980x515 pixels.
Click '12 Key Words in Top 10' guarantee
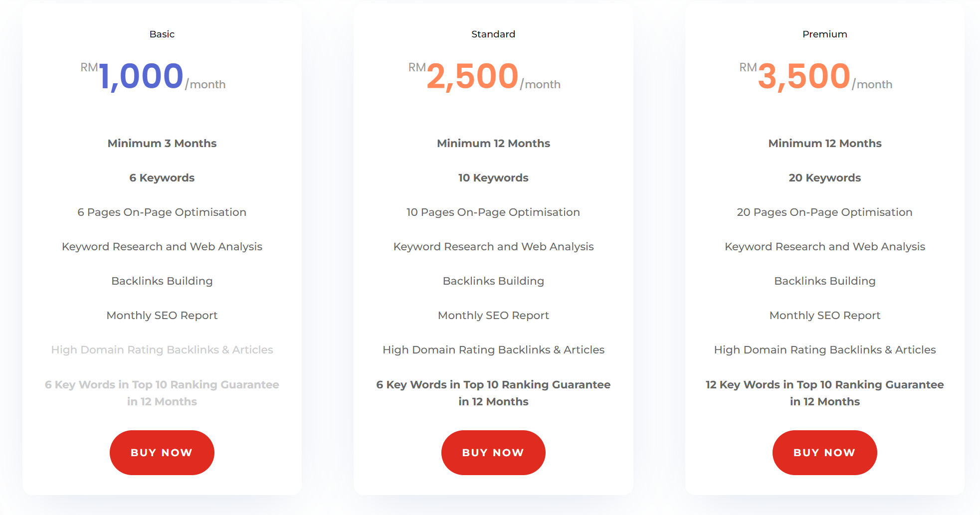pos(824,393)
